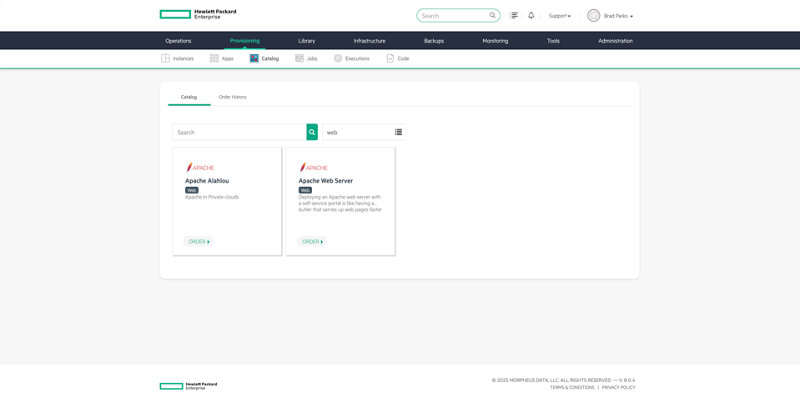Open the web category filter dropdown

364,132
